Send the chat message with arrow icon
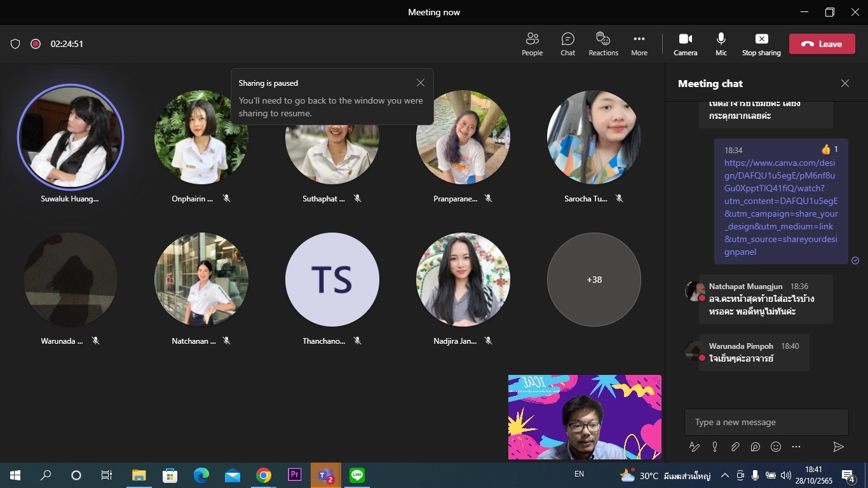 tap(838, 447)
